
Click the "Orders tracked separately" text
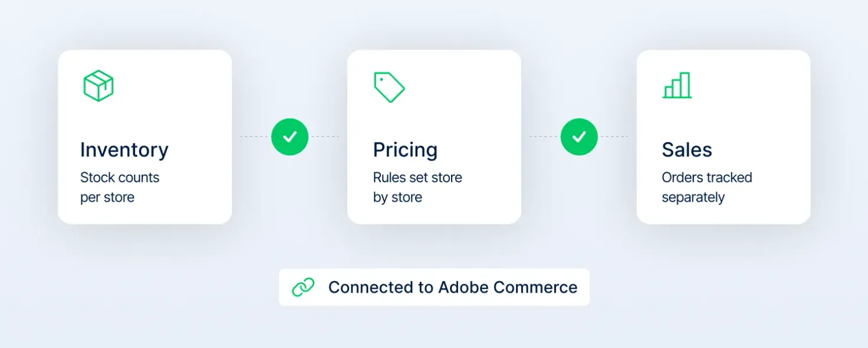(707, 188)
